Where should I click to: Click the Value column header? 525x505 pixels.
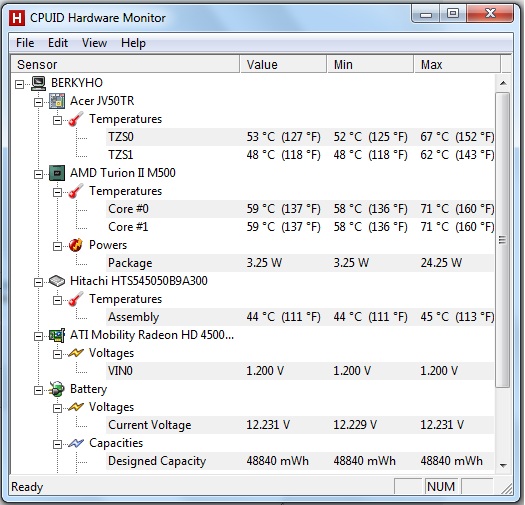coord(283,64)
